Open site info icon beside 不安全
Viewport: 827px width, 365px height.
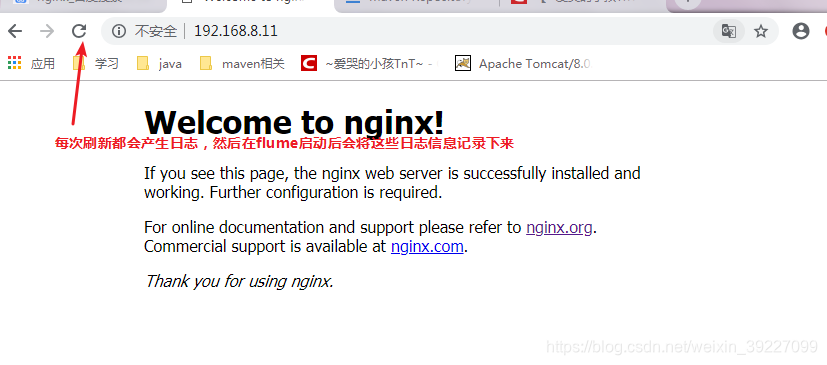[119, 32]
